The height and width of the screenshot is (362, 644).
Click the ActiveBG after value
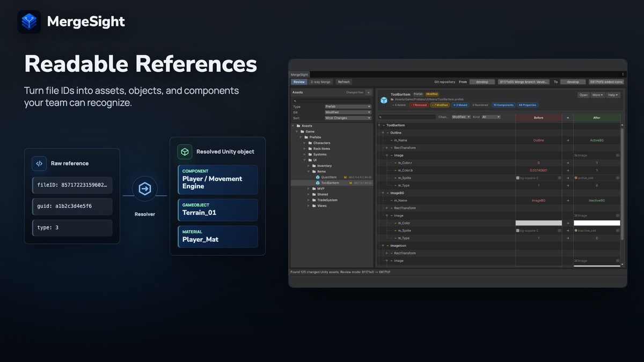[597, 141]
